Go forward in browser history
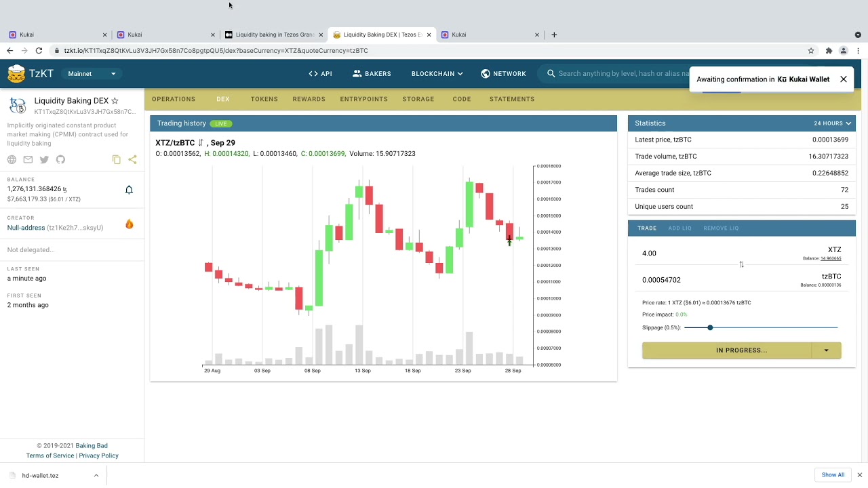This screenshot has width=868, height=488. tap(24, 51)
